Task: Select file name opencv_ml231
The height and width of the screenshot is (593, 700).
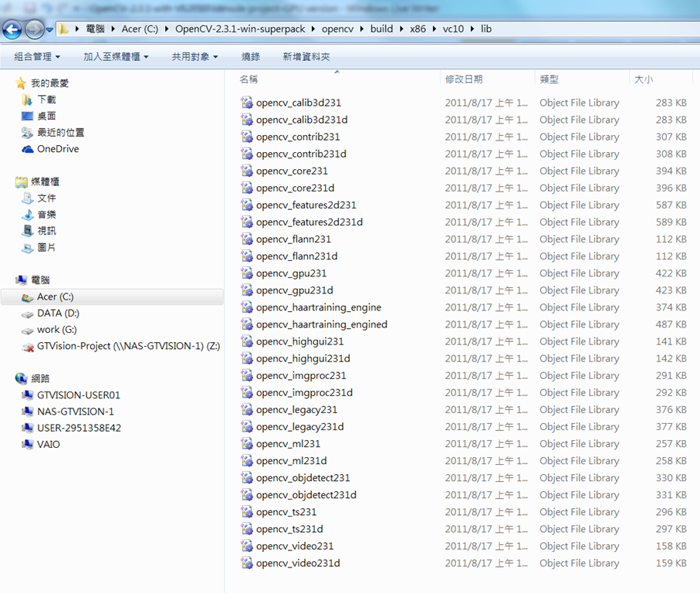Action: [x=288, y=444]
